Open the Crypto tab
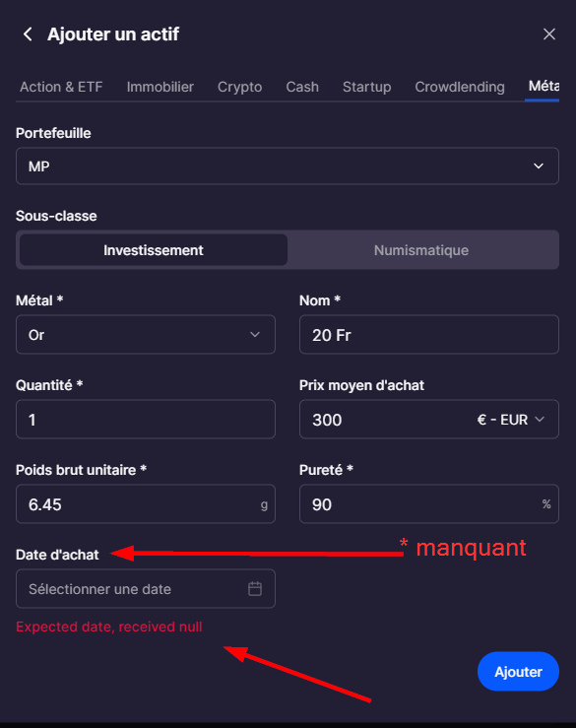576x728 pixels. [x=239, y=87]
